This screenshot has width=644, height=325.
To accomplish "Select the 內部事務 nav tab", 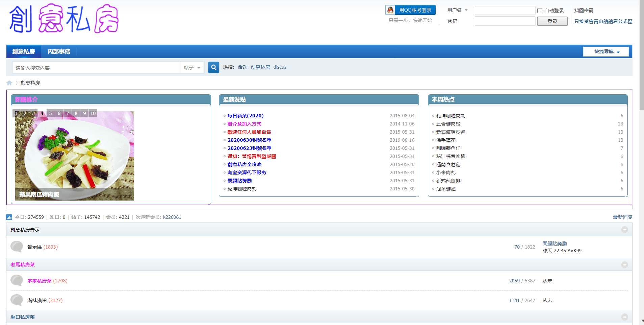I will [59, 51].
